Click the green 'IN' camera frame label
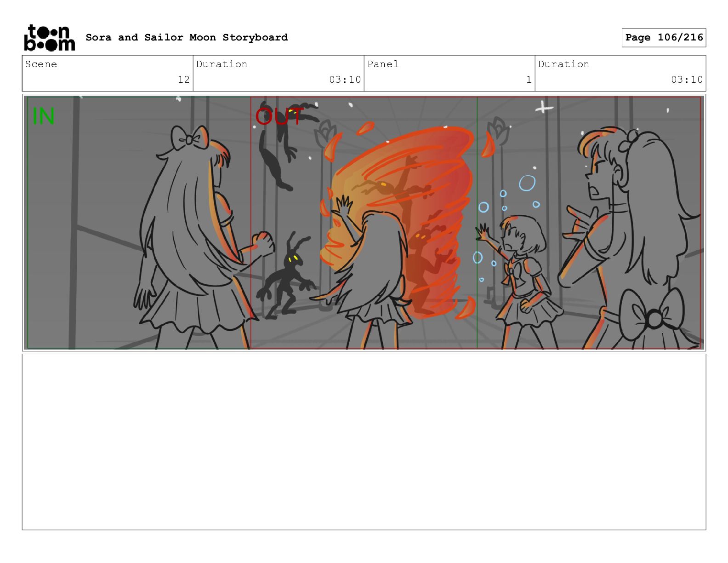Viewport: 728px width, 563px height. coord(44,116)
